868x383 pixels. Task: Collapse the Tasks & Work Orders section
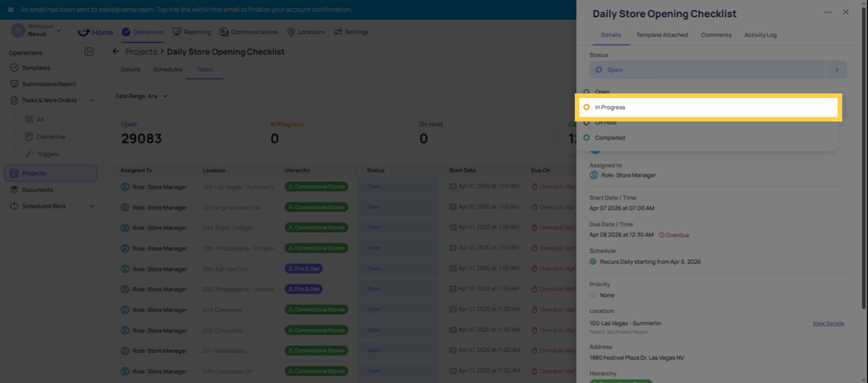[92, 101]
